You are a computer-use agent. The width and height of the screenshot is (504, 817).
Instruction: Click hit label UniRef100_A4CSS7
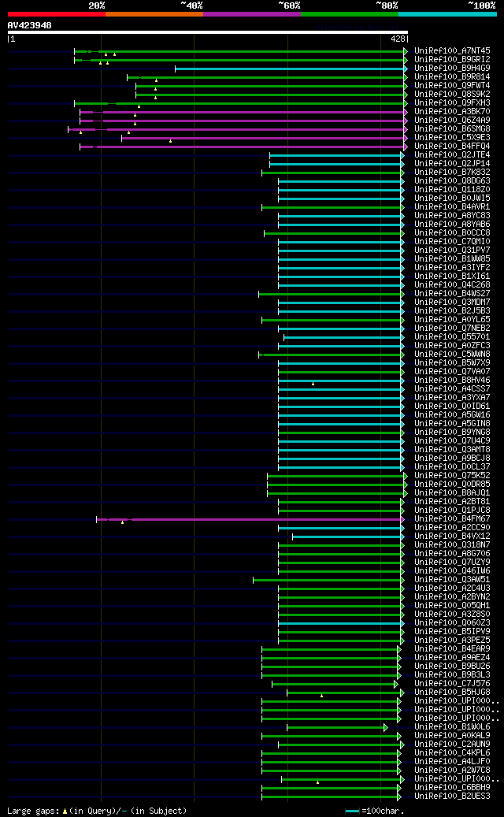tap(452, 388)
